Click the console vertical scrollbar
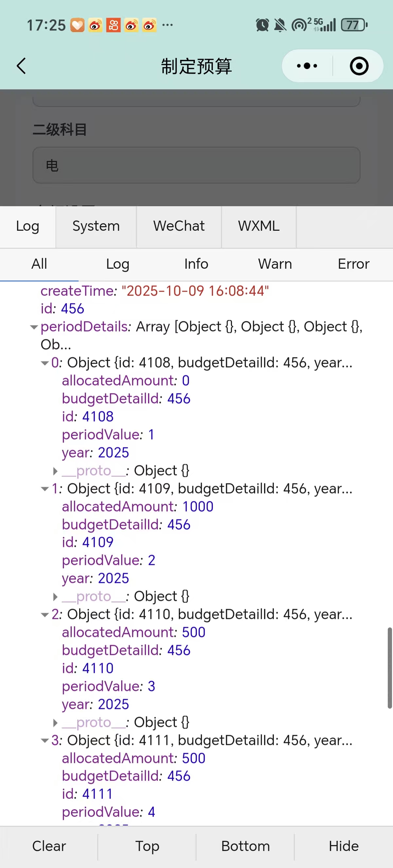The height and width of the screenshot is (868, 393). 389,668
